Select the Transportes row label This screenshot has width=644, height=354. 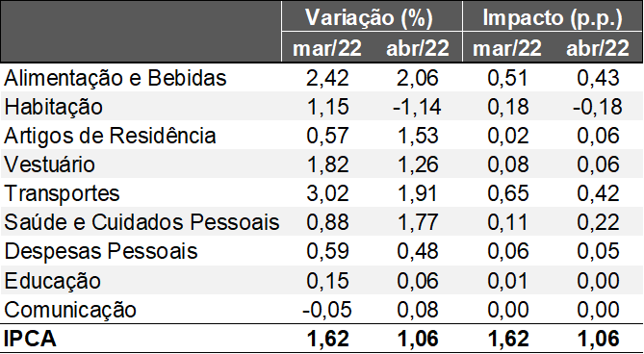pyautogui.click(x=62, y=193)
